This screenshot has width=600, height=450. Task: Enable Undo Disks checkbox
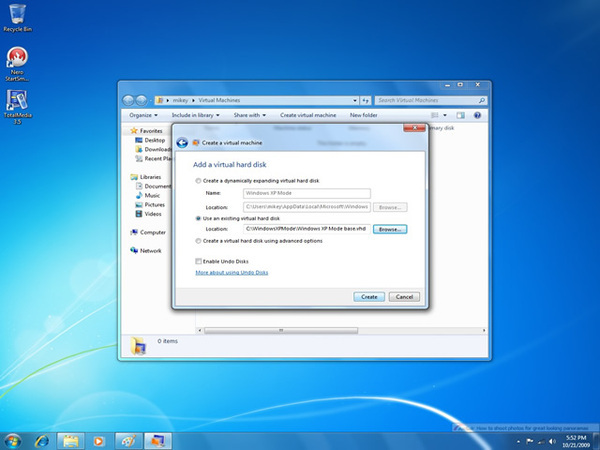pyautogui.click(x=198, y=261)
